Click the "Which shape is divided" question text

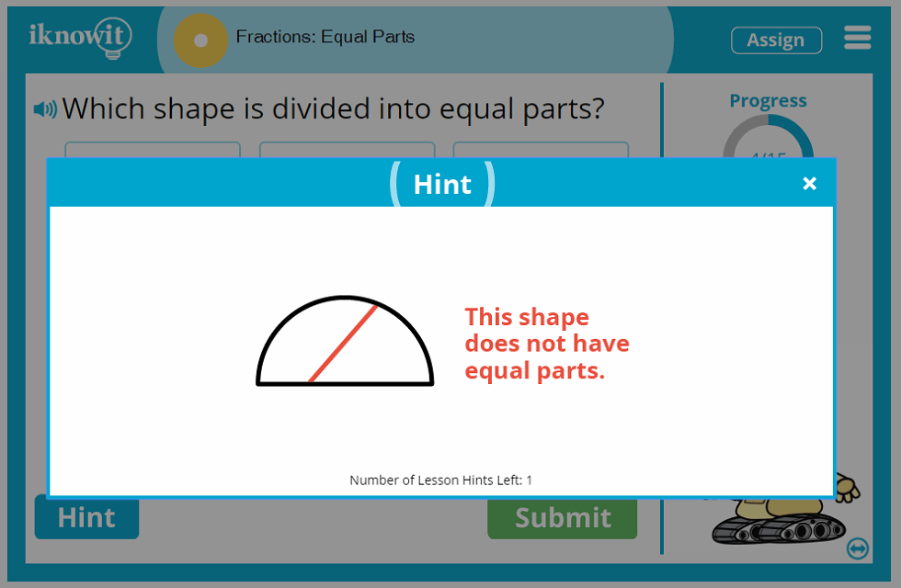pyautogui.click(x=333, y=109)
